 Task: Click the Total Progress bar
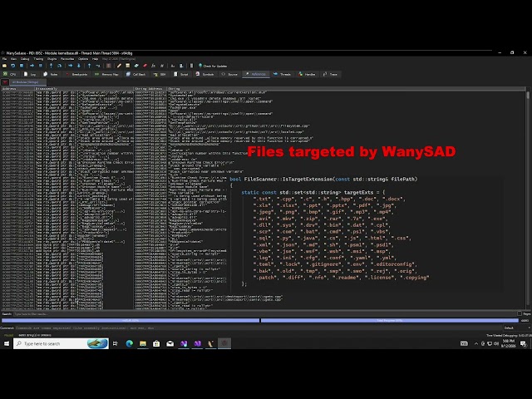tap(390, 320)
